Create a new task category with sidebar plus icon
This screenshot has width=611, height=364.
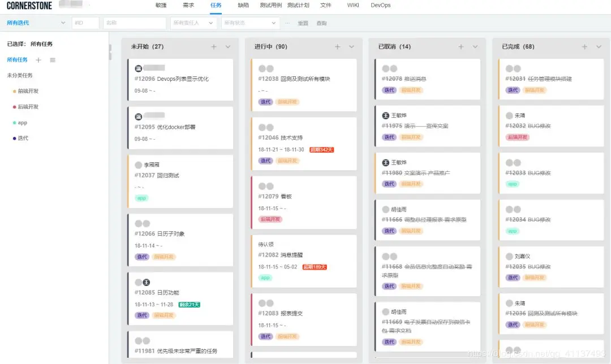pyautogui.click(x=38, y=59)
